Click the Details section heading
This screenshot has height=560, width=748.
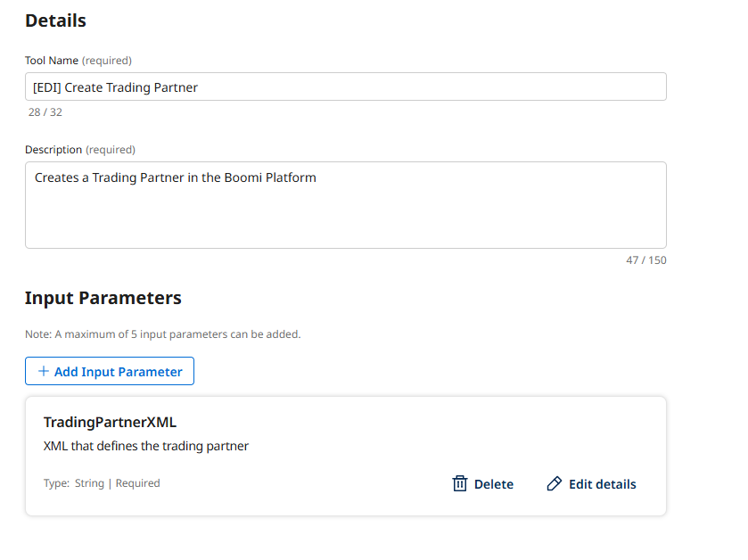coord(55,20)
